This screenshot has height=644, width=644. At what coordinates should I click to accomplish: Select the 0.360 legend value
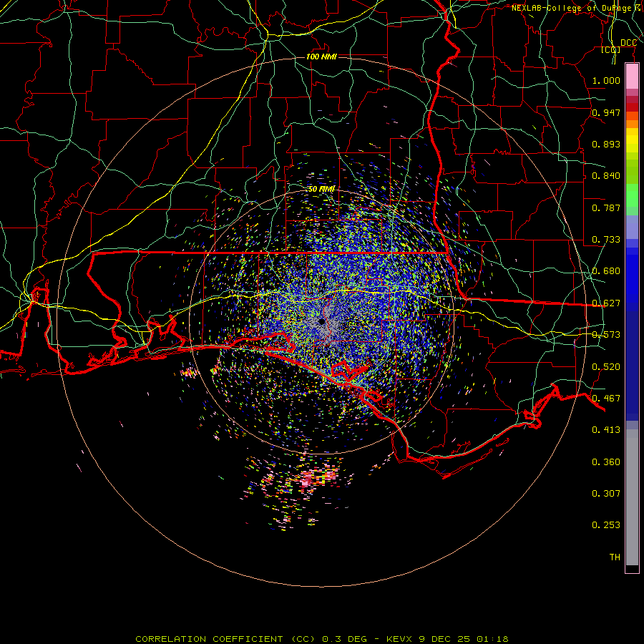(x=606, y=462)
